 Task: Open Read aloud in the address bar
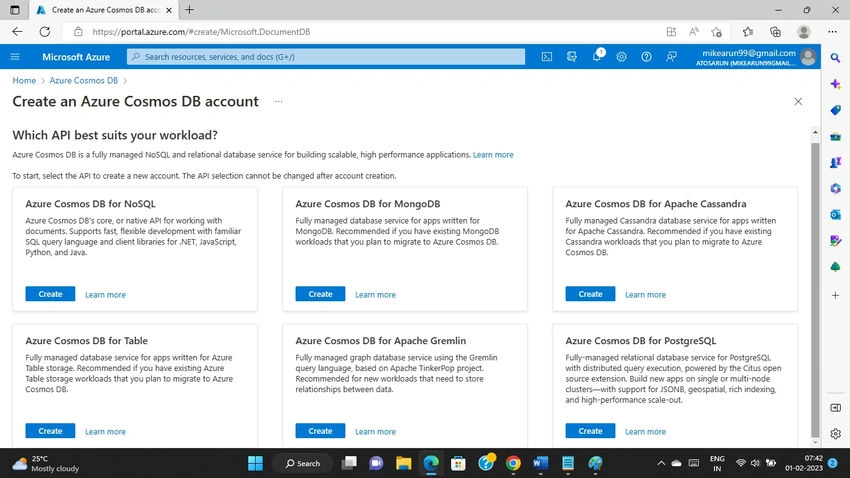694,31
